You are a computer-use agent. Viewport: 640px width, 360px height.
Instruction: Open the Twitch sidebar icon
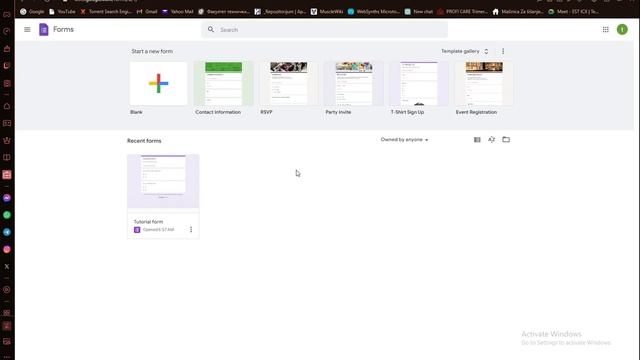coord(7,66)
